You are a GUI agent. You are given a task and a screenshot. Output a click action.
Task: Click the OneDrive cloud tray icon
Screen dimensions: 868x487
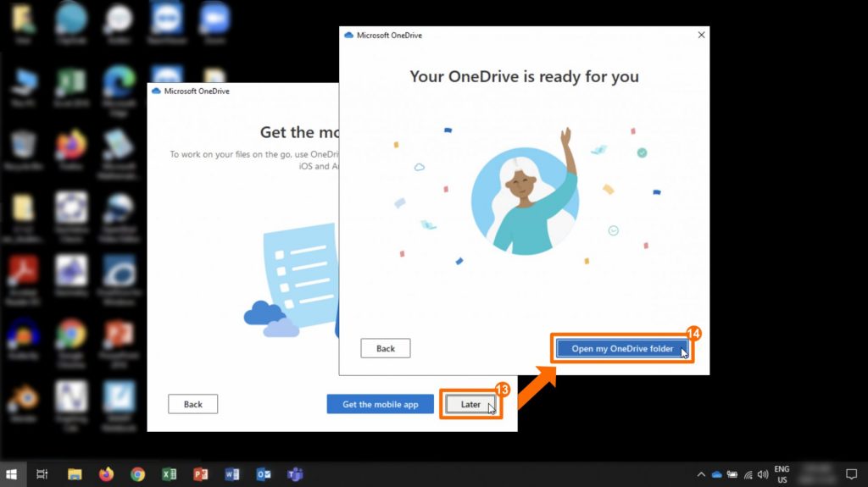tap(716, 474)
